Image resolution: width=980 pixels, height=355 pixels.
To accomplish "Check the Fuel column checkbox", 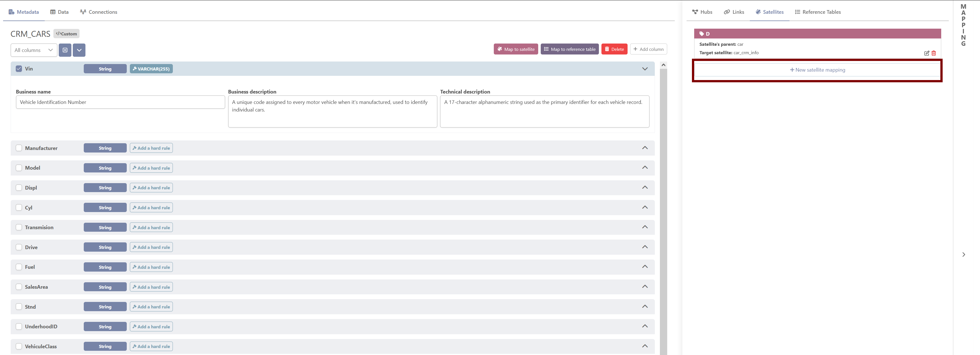I will (x=19, y=267).
